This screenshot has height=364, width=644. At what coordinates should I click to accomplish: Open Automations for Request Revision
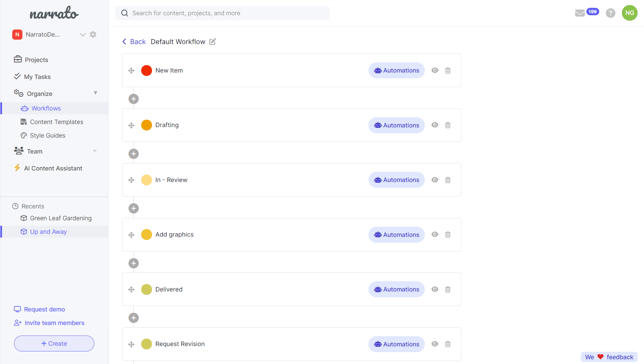[x=397, y=344]
